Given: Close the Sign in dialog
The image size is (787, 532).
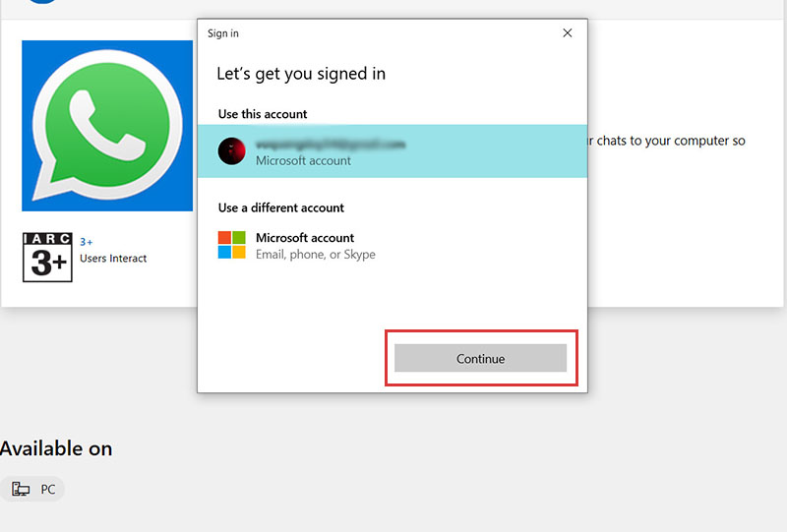Looking at the screenshot, I should [568, 33].
